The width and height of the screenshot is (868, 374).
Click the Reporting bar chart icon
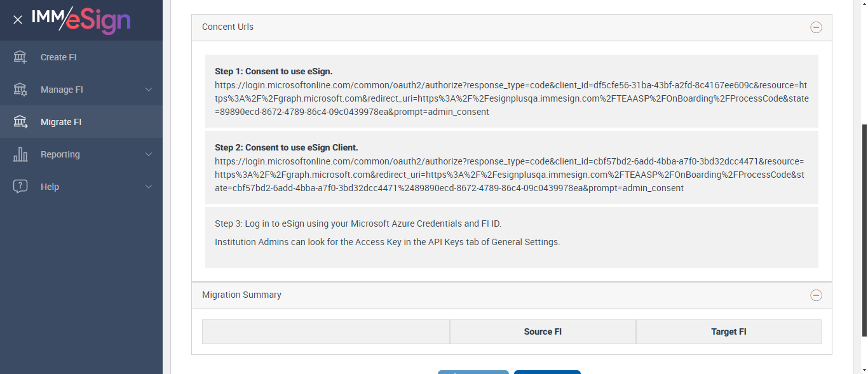[x=20, y=154]
